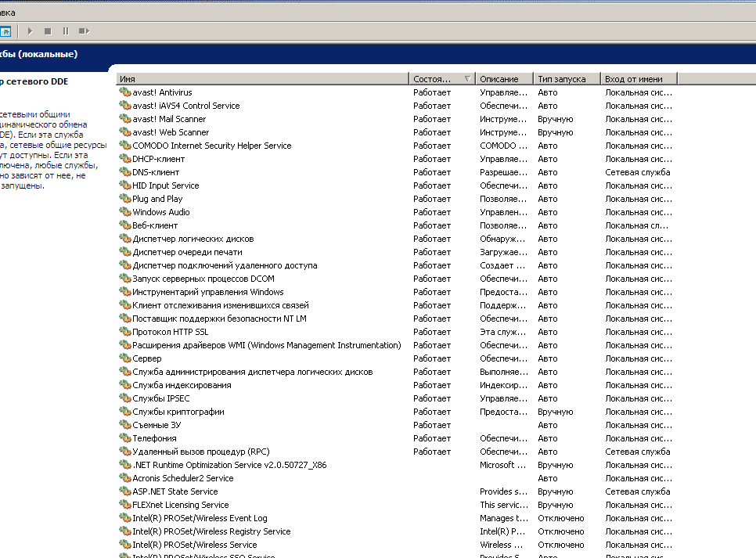The width and height of the screenshot is (756, 558).
Task: Click gear icon of Сервер service
Action: [x=125, y=358]
